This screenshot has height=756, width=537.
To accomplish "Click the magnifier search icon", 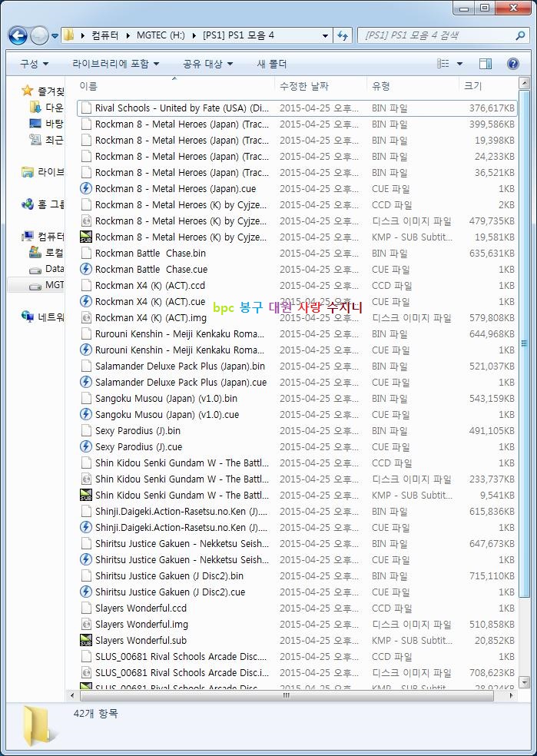I will point(519,35).
